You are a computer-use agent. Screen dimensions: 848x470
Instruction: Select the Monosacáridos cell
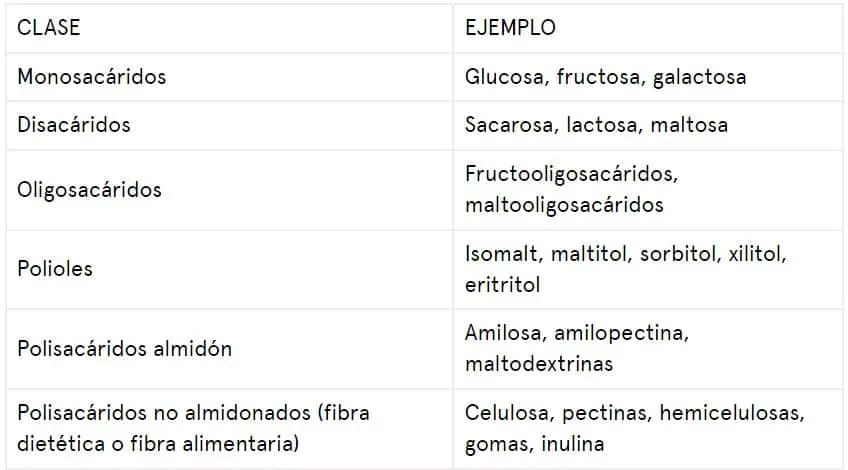[x=229, y=77]
